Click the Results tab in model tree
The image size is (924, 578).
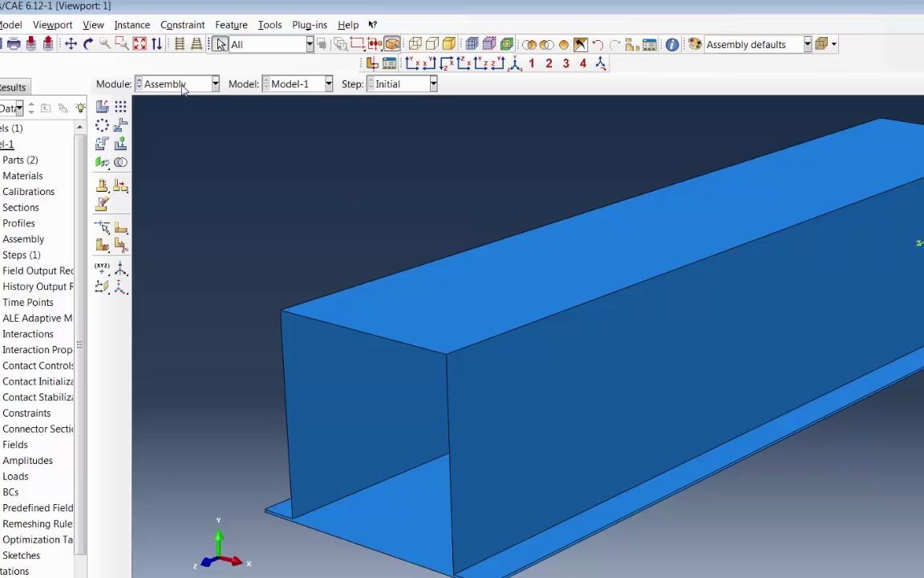tap(12, 87)
